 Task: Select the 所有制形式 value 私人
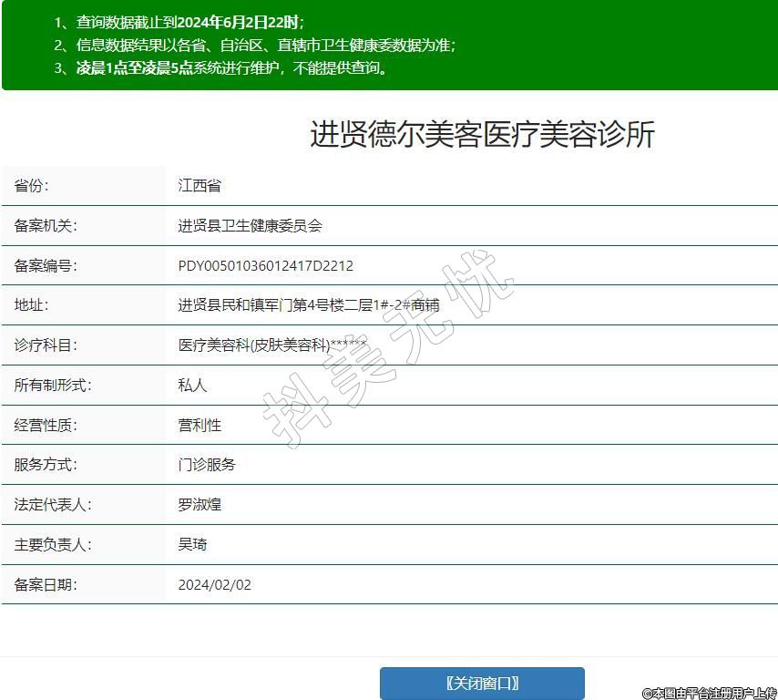click(192, 386)
